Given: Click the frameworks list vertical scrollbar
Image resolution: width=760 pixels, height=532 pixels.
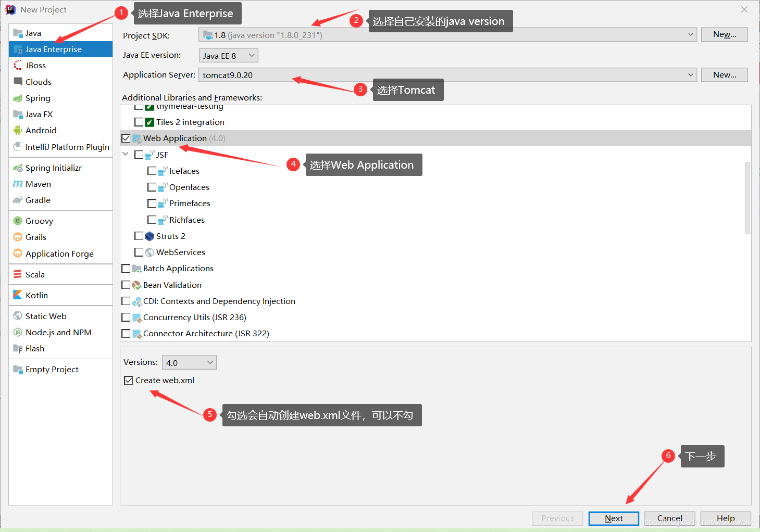Looking at the screenshot, I should coord(748,198).
